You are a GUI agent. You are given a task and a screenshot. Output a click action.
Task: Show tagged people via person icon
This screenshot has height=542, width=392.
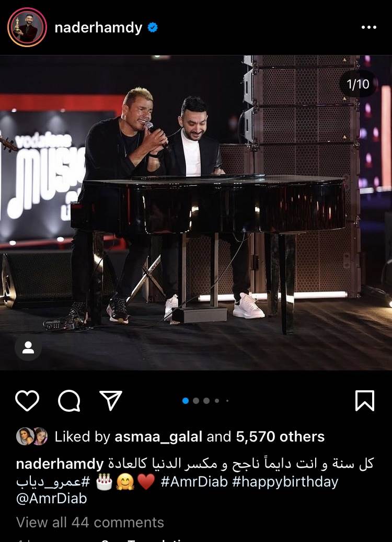click(28, 347)
